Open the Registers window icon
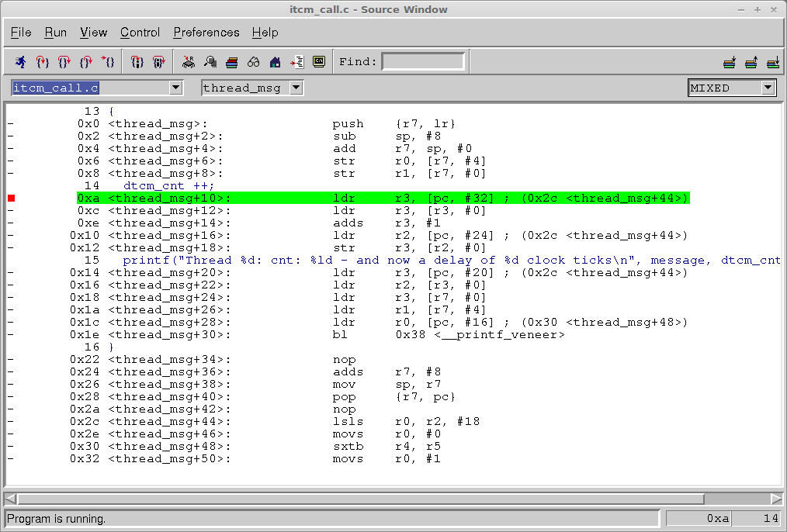The width and height of the screenshot is (787, 532). pyautogui.click(x=189, y=62)
